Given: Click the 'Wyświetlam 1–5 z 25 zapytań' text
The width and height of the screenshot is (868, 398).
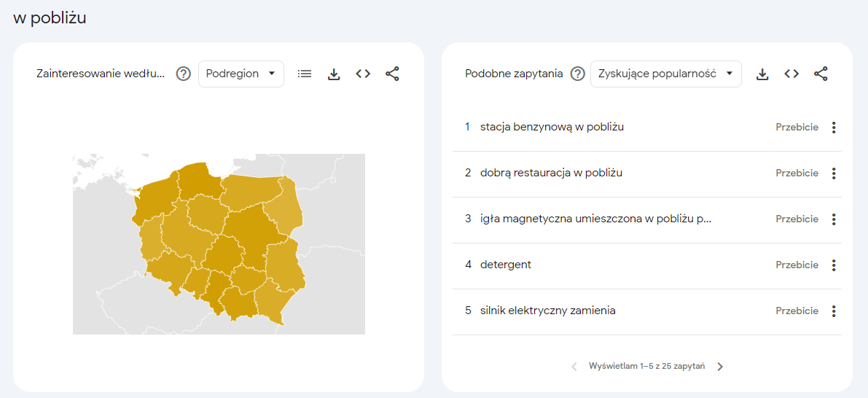Looking at the screenshot, I should [646, 367].
